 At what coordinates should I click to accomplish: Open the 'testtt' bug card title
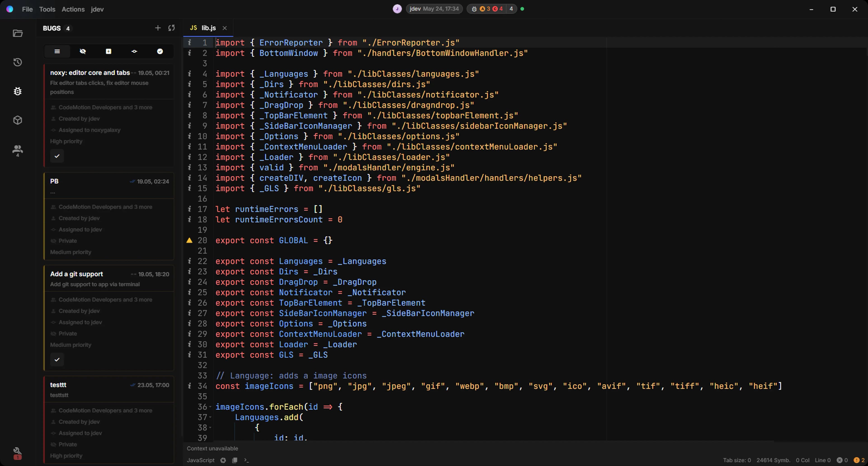[58, 385]
